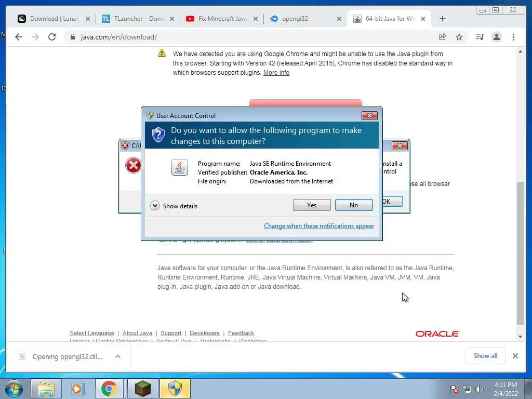Open Change when these notifications appear link

[319, 226]
